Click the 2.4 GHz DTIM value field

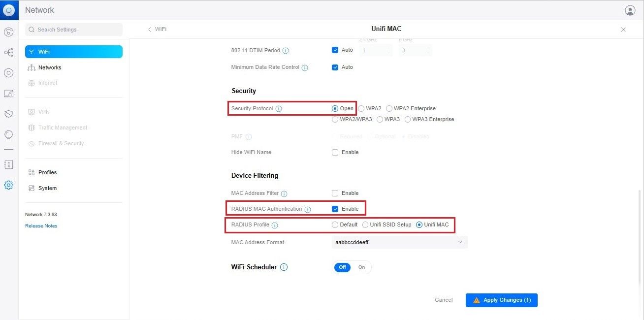pyautogui.click(x=376, y=50)
